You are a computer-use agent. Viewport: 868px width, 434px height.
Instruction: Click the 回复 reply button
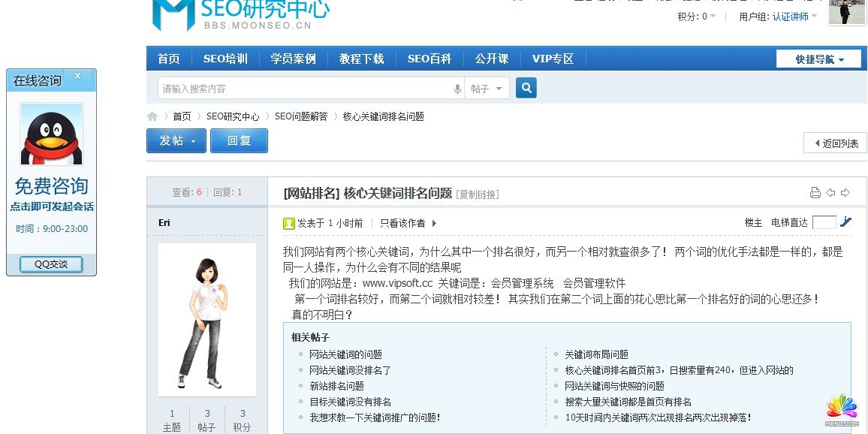coord(239,140)
